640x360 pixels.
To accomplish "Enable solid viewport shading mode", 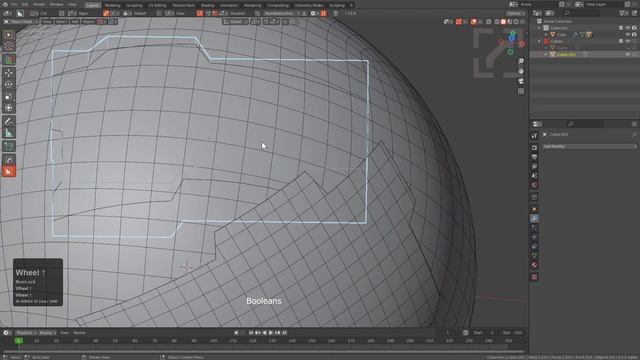I will tap(503, 22).
